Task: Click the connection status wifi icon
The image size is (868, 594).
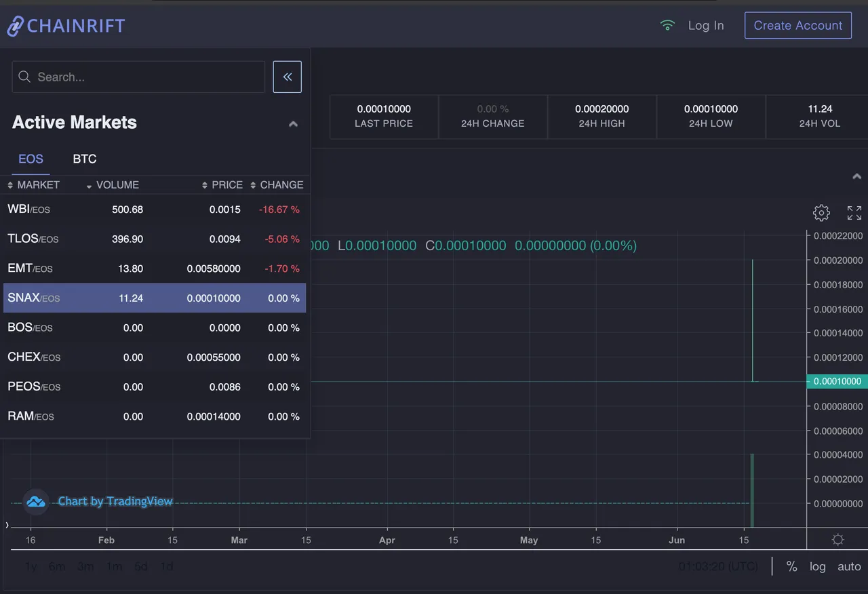Action: coord(667,24)
